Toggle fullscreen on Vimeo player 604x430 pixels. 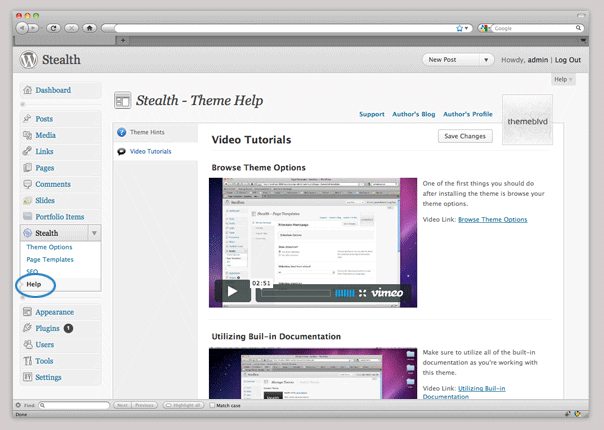[x=362, y=293]
